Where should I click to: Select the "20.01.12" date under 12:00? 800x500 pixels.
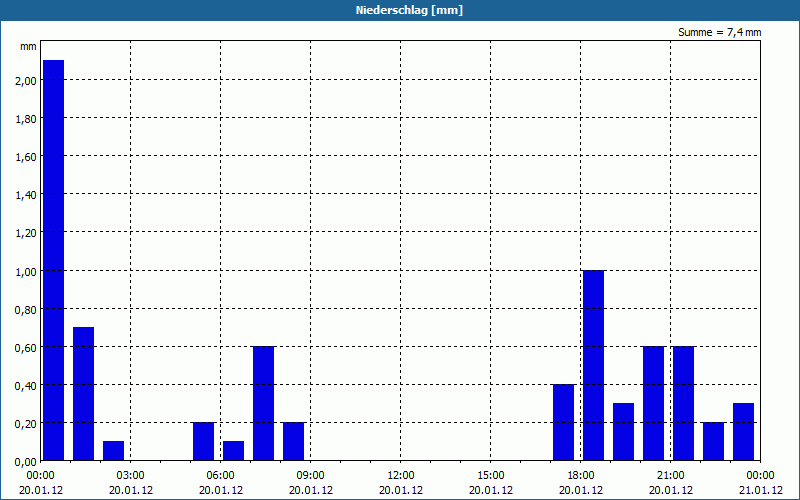pyautogui.click(x=401, y=490)
